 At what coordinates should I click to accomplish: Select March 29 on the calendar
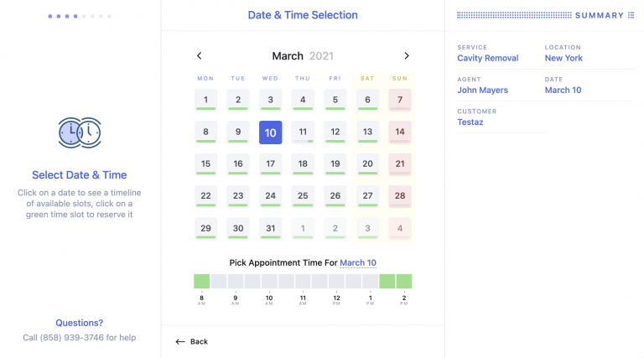pos(205,228)
